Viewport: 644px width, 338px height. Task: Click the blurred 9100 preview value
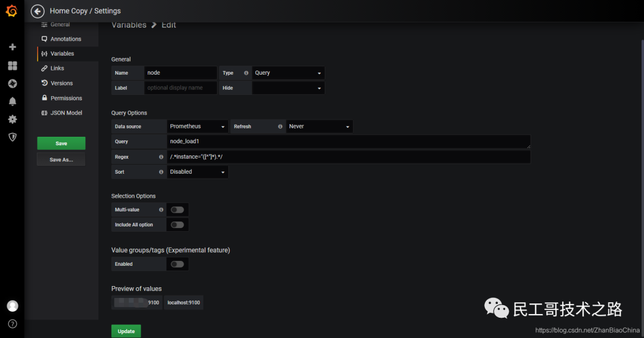137,303
